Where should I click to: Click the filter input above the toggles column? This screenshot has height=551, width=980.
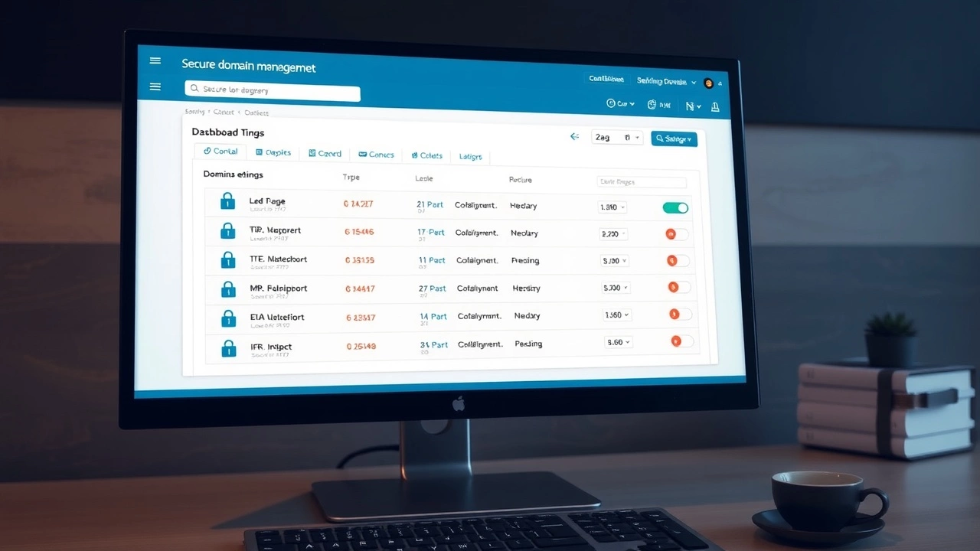(641, 182)
